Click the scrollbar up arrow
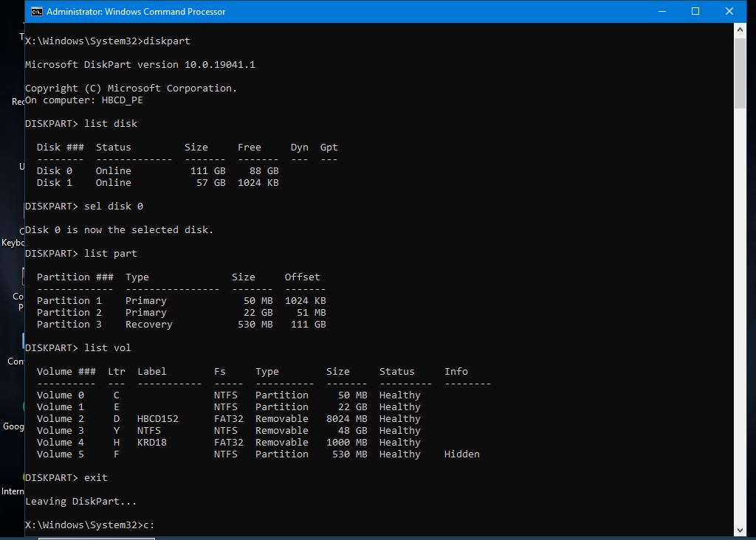The width and height of the screenshot is (756, 540). coord(740,30)
